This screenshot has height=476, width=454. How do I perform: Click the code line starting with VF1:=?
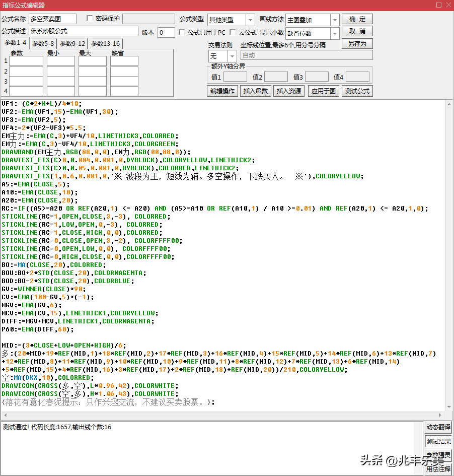[42, 104]
